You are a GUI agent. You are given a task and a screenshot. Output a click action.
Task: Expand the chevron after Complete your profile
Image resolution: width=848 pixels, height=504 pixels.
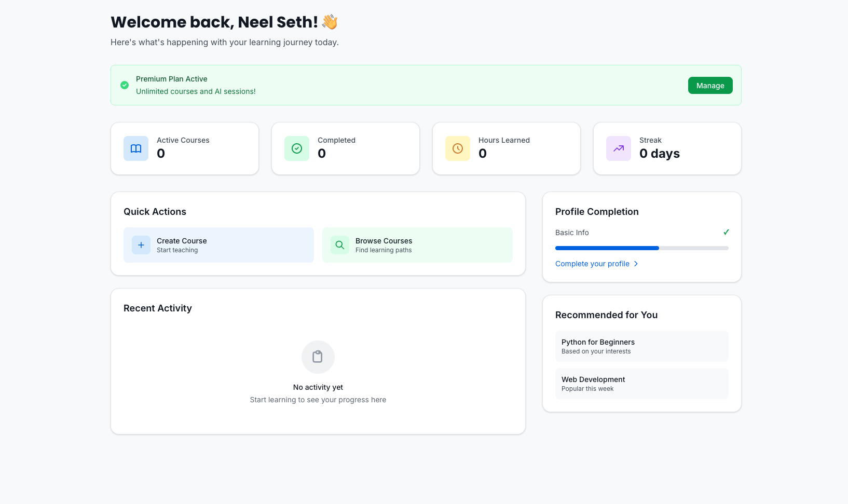[636, 264]
